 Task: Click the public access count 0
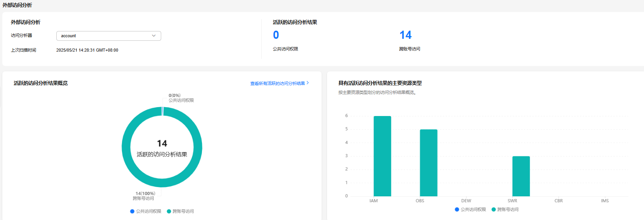pos(276,35)
